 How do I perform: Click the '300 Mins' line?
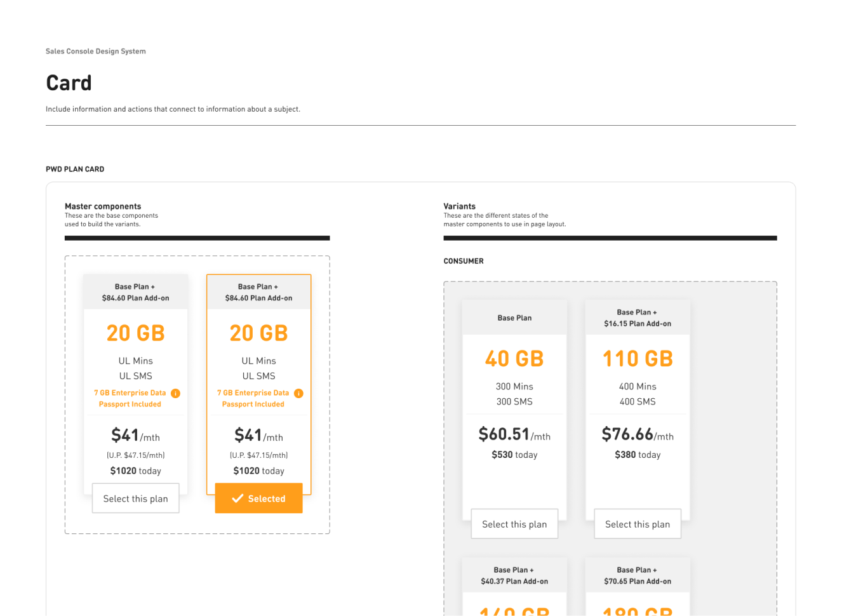[514, 386]
